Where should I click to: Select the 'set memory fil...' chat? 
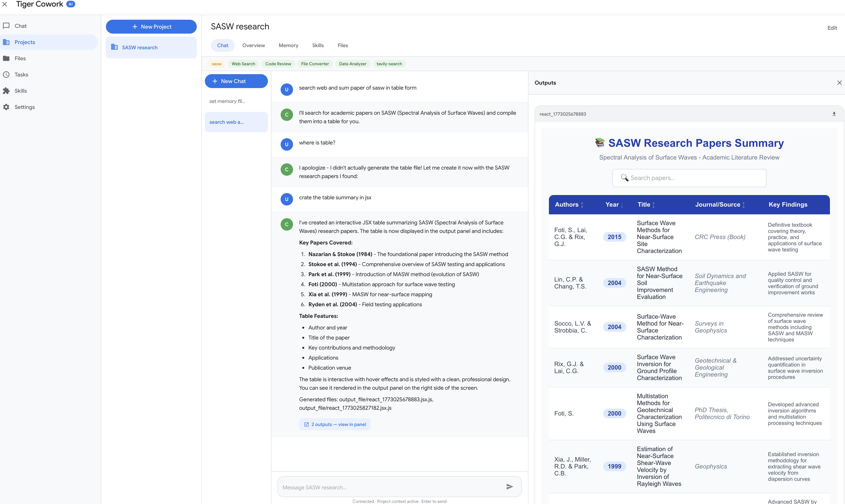pos(236,101)
